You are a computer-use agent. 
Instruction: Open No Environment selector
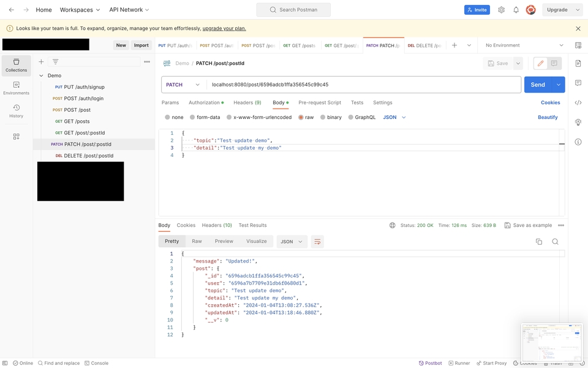(524, 45)
